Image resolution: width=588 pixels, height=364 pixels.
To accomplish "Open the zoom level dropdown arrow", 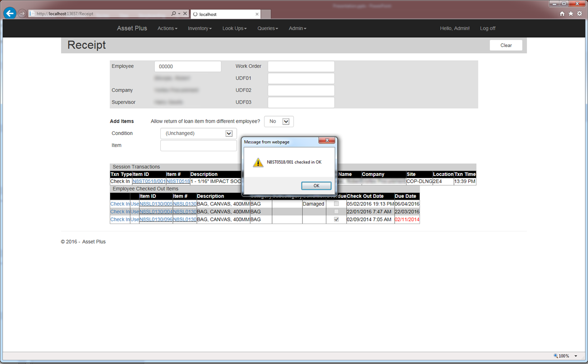I will coord(576,356).
